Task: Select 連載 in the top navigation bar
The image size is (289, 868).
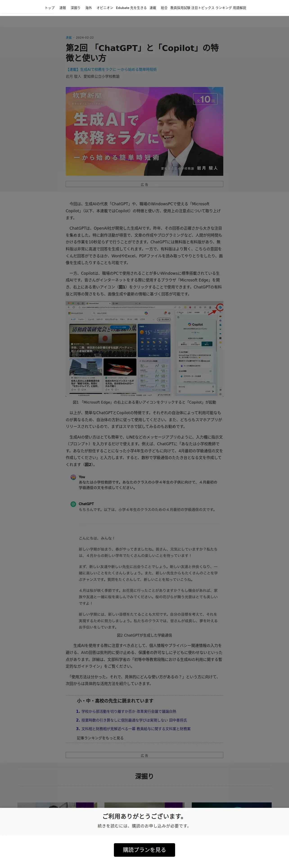Action: pyautogui.click(x=153, y=8)
